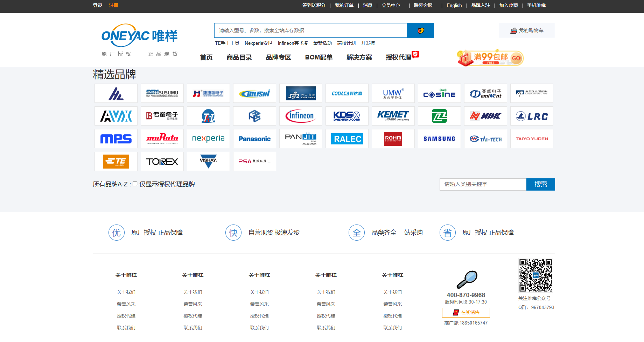
Task: Open the 赛卓电子 SemiMent brand logo
Action: point(485,93)
